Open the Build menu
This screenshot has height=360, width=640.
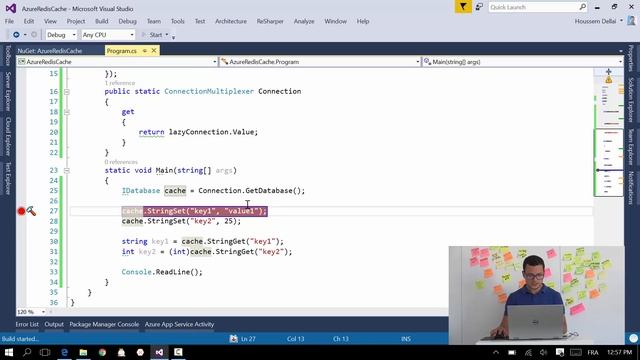click(102, 21)
